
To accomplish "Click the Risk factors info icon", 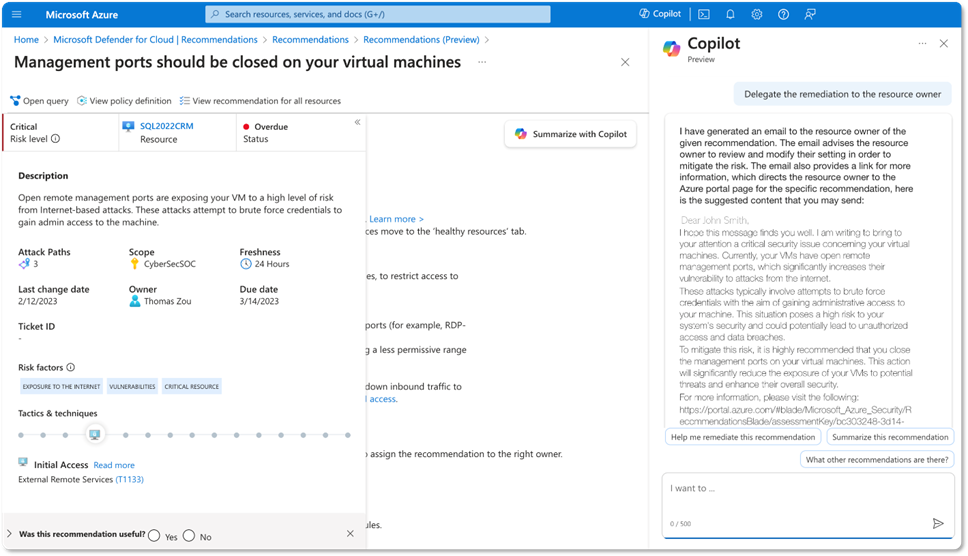I will point(70,367).
